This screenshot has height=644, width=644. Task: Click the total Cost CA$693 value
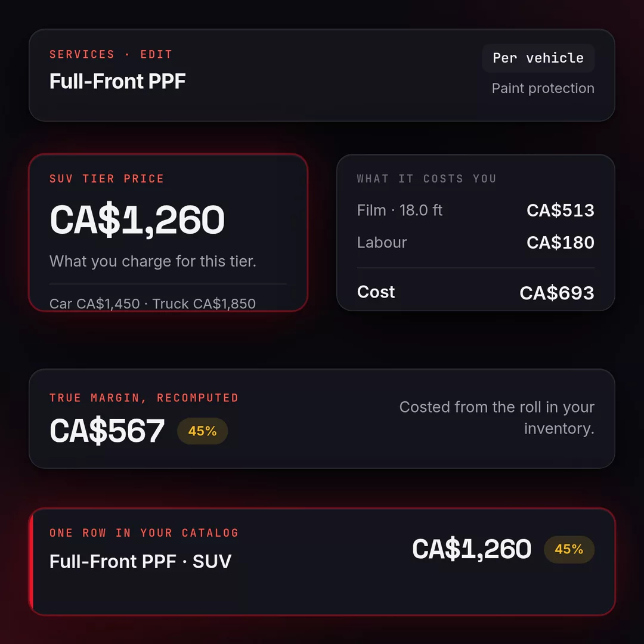[x=556, y=293]
